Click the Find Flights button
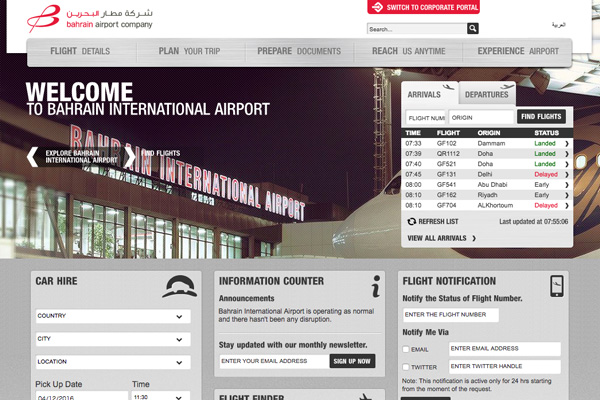 point(541,116)
